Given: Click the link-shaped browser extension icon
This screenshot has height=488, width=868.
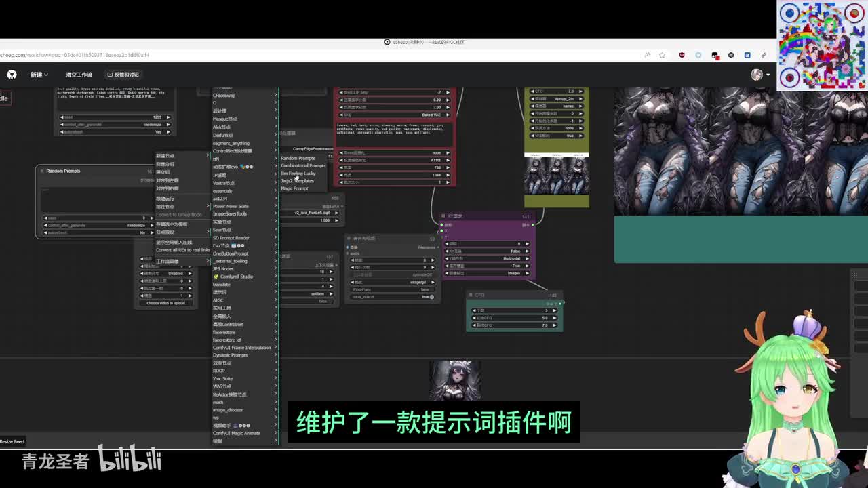Looking at the screenshot, I should pos(764,55).
